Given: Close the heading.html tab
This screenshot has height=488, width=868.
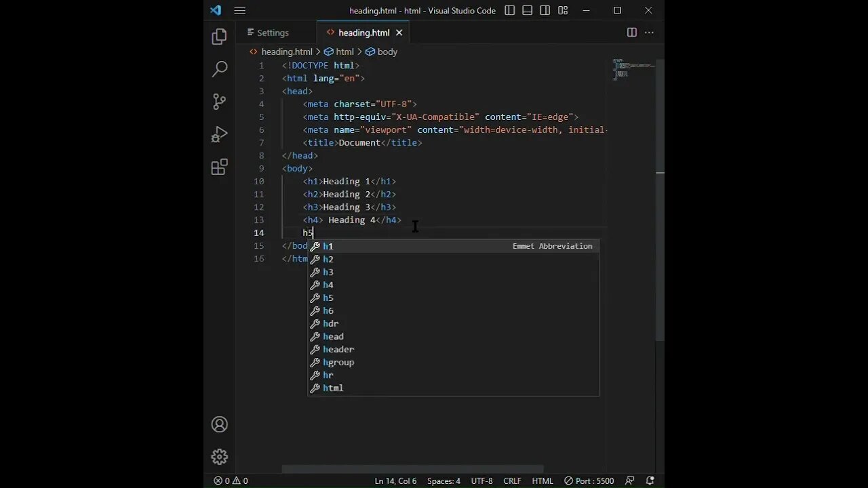Looking at the screenshot, I should point(399,33).
